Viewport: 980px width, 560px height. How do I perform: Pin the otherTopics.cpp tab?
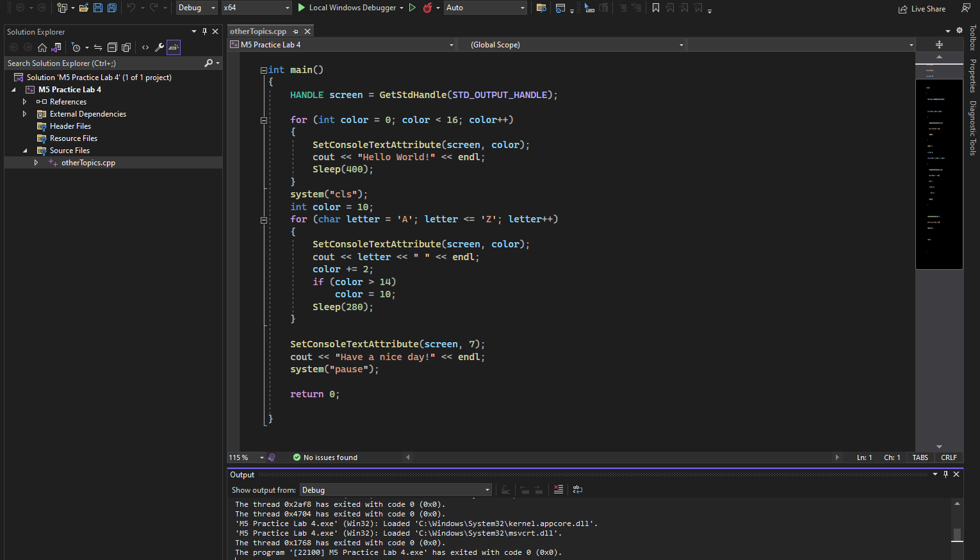point(295,31)
